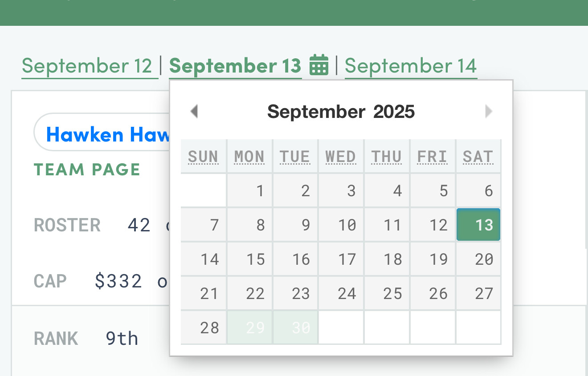
Task: Open the September 12 link
Action: (87, 66)
